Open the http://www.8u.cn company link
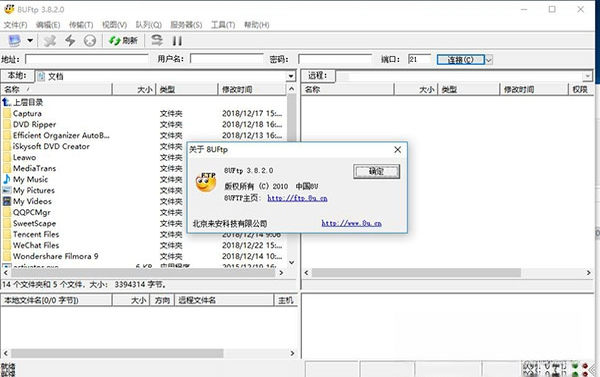 (x=351, y=223)
